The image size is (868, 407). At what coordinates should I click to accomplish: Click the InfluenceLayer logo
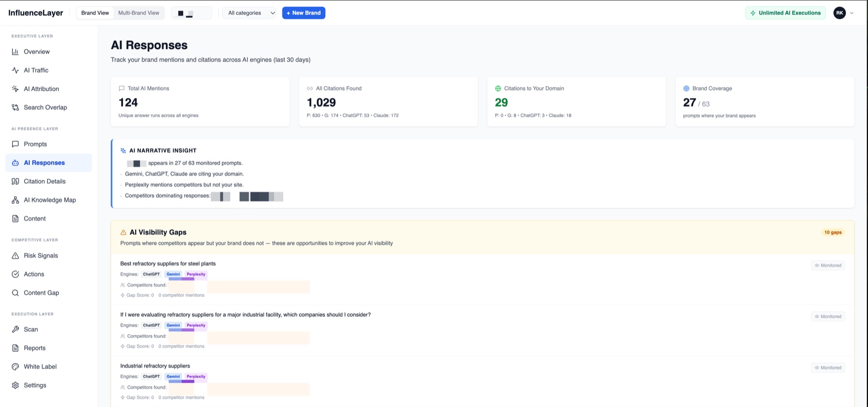36,13
